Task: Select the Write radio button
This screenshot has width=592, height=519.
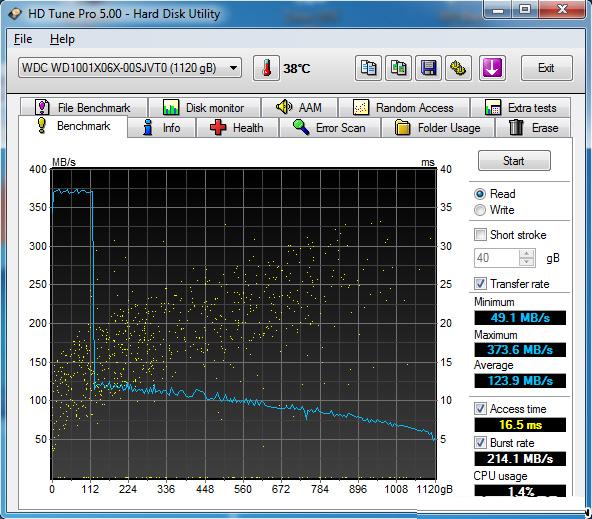Action: (x=479, y=210)
